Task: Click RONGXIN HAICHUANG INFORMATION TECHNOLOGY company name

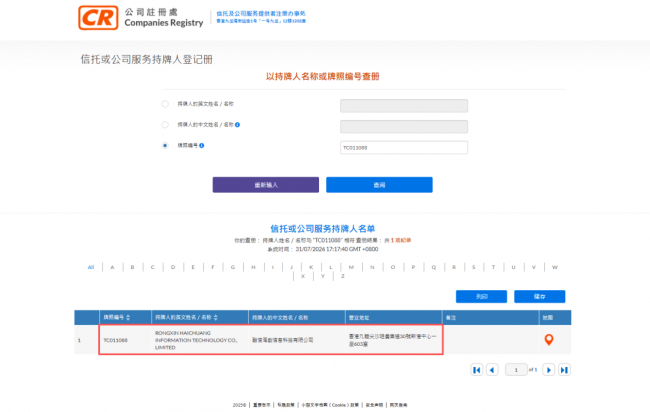Action: (x=196, y=340)
